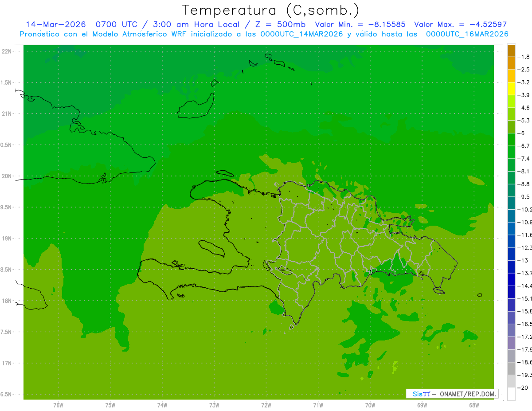Pick the orange swatch between -1.8 and -2.5
Viewport: 532px width, 411px height.
pyautogui.click(x=511, y=63)
